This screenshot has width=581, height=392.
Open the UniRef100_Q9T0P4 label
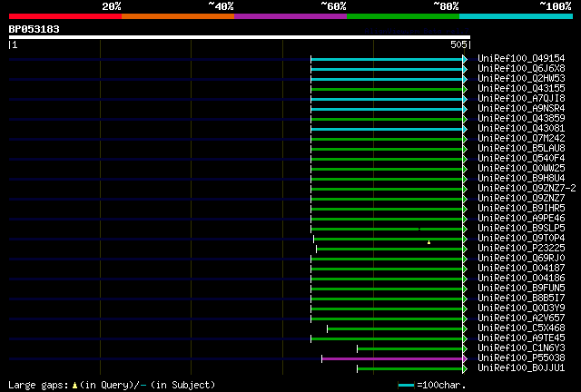coord(521,239)
